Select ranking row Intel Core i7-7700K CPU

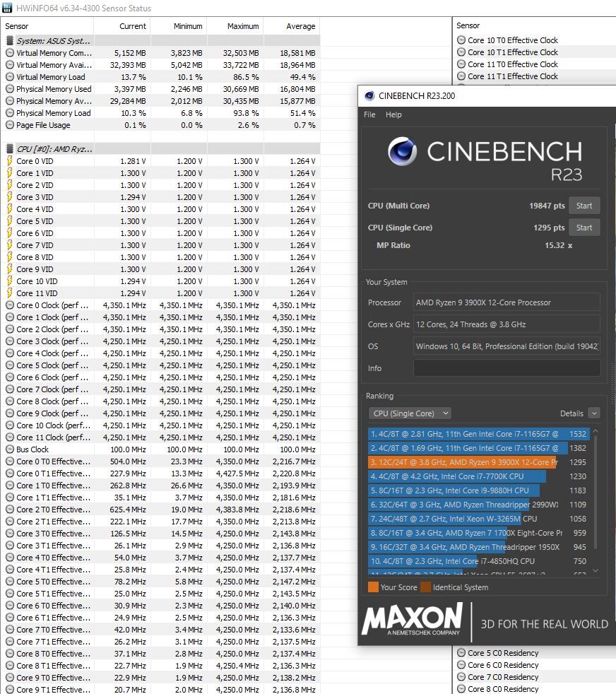point(479,476)
